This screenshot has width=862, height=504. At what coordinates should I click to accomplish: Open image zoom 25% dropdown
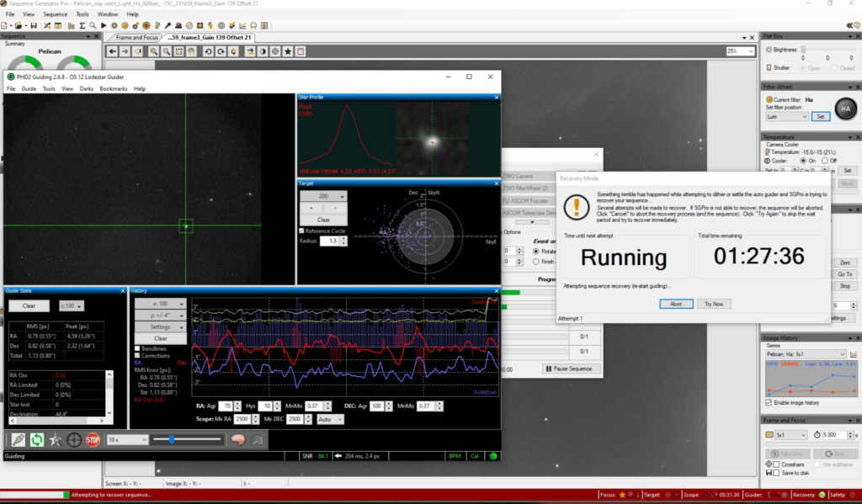740,51
